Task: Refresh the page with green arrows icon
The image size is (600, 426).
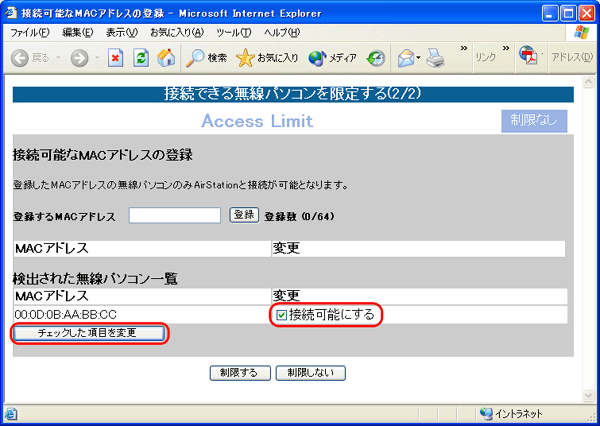Action: (x=141, y=58)
